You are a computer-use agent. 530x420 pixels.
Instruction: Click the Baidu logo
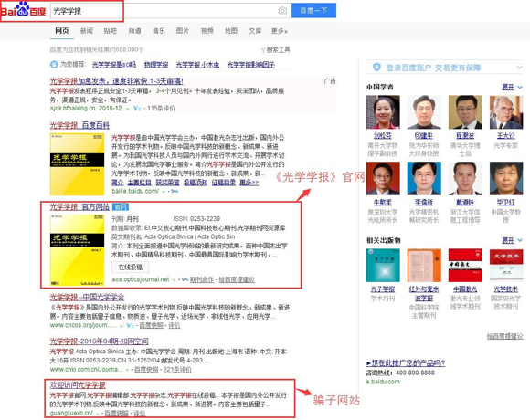24,10
